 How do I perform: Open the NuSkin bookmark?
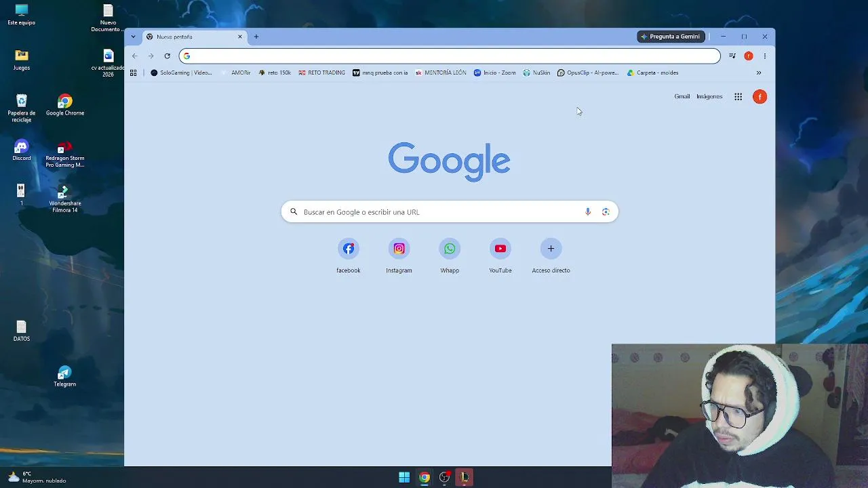[536, 73]
